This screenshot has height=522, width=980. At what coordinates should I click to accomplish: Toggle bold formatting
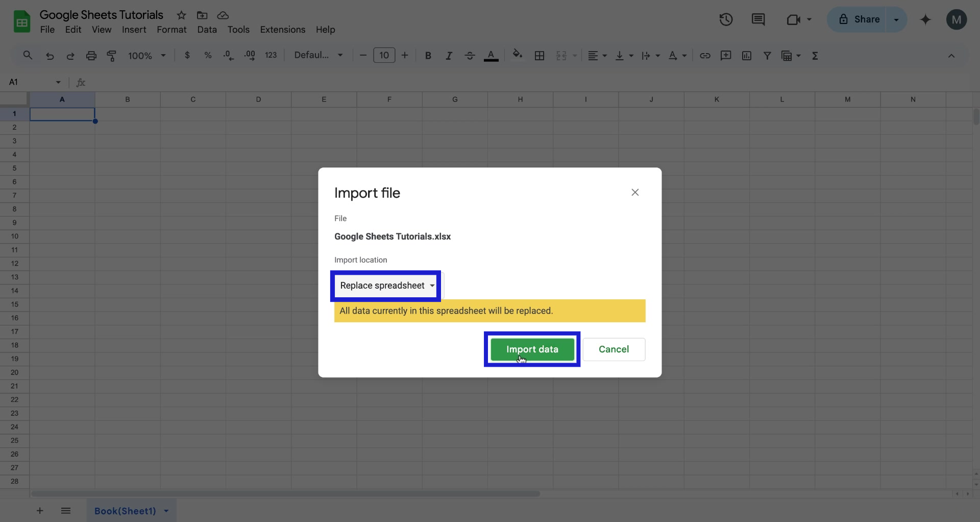428,56
